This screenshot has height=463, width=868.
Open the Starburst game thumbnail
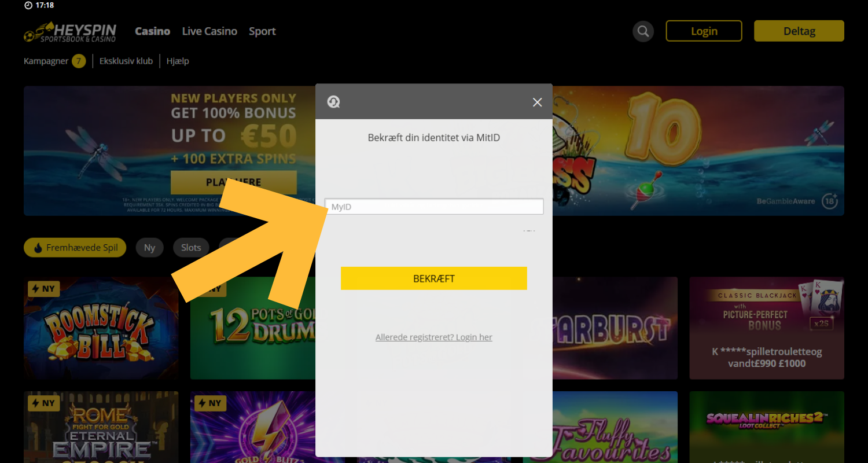[615, 328]
